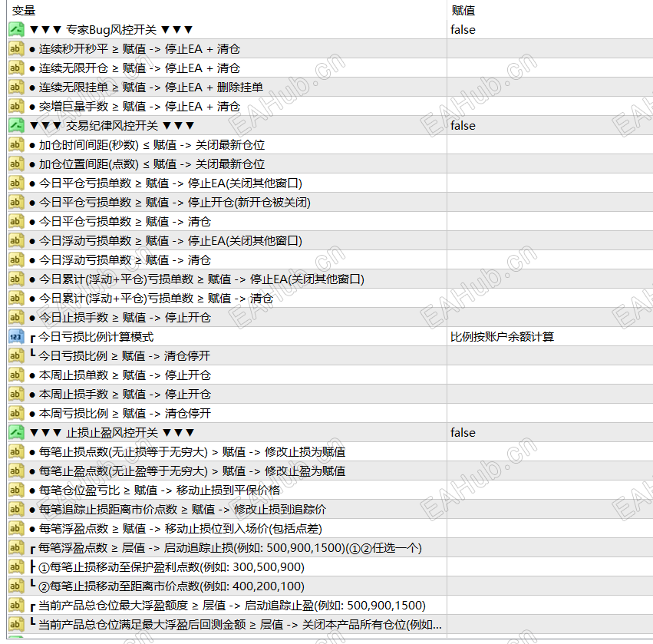Click the 变量 column header
Viewport: 653px width, 644px height.
[x=24, y=11]
